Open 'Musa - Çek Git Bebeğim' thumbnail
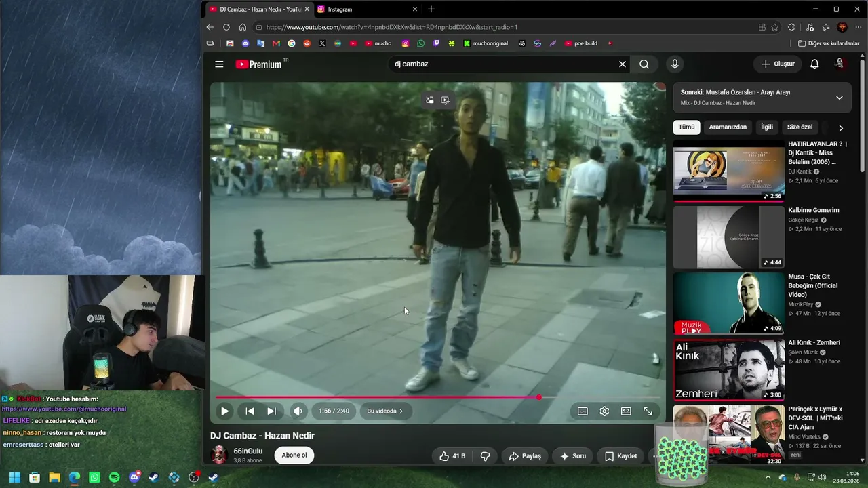 point(729,303)
